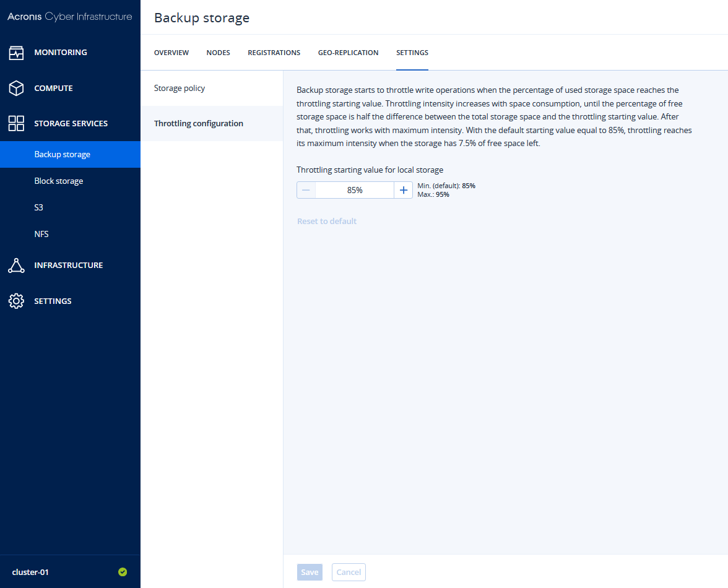This screenshot has height=588, width=728.
Task: Switch to the Overview tab
Action: click(171, 53)
